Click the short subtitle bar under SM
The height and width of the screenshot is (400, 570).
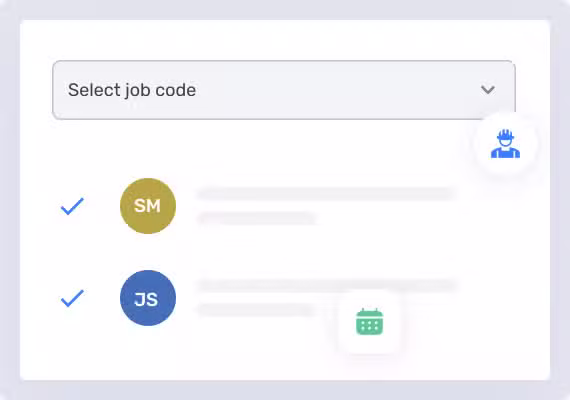pos(257,218)
